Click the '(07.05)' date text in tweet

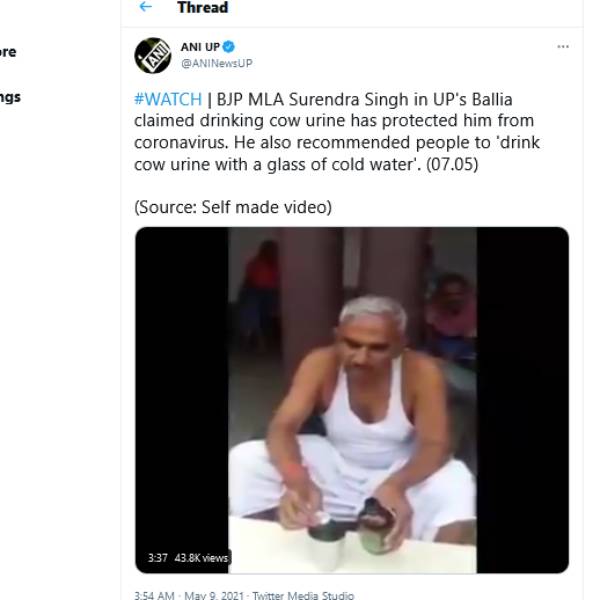(x=452, y=163)
